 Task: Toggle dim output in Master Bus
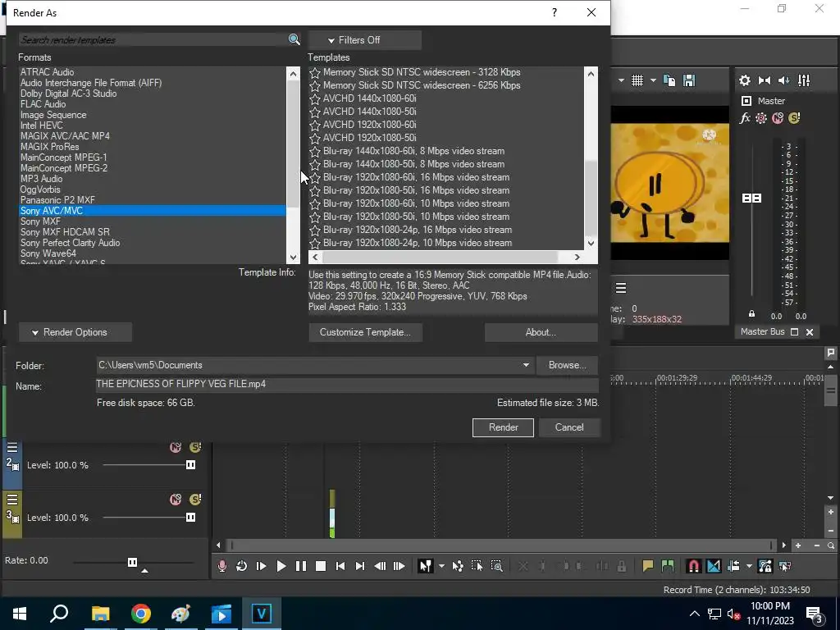click(x=783, y=80)
